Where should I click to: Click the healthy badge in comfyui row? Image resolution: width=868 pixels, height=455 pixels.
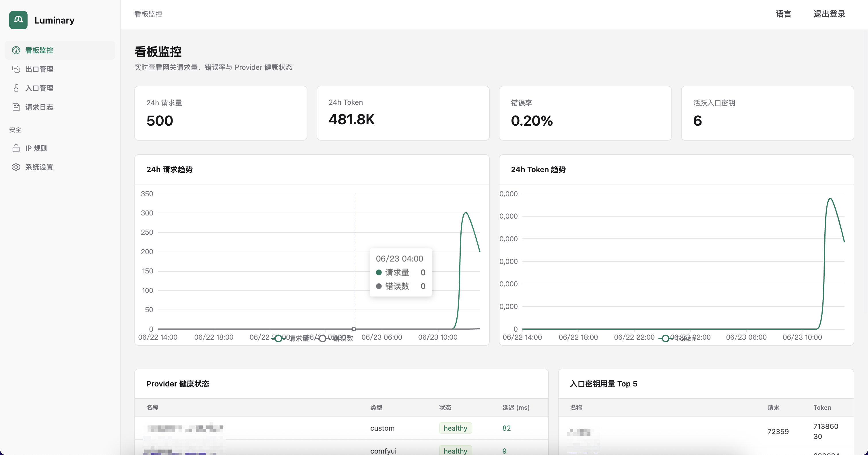click(x=456, y=451)
